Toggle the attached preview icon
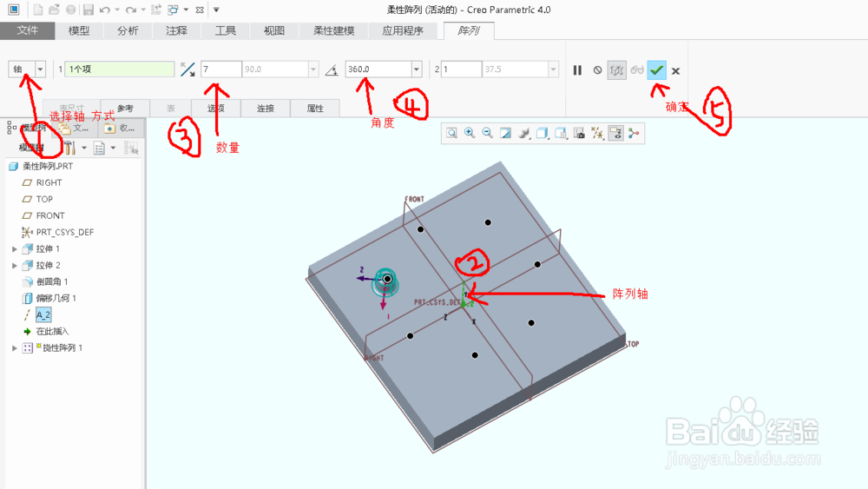The width and height of the screenshot is (868, 489). [x=616, y=70]
